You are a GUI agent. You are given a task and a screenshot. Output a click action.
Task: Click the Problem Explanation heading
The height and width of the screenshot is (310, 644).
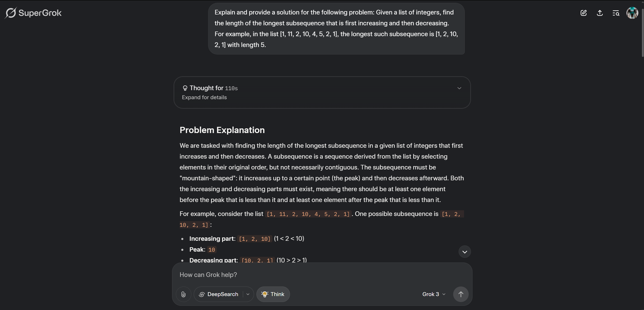222,130
